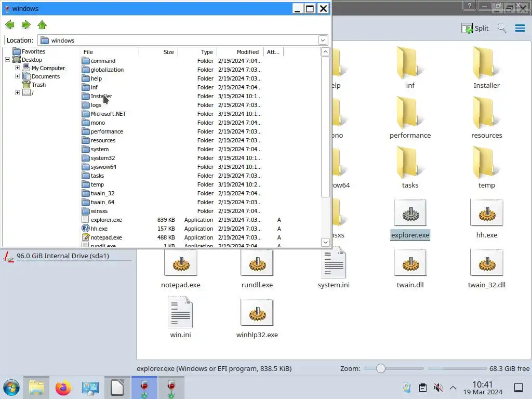Select the system.ini file icon
This screenshot has width=532, height=399.
coord(334,268)
